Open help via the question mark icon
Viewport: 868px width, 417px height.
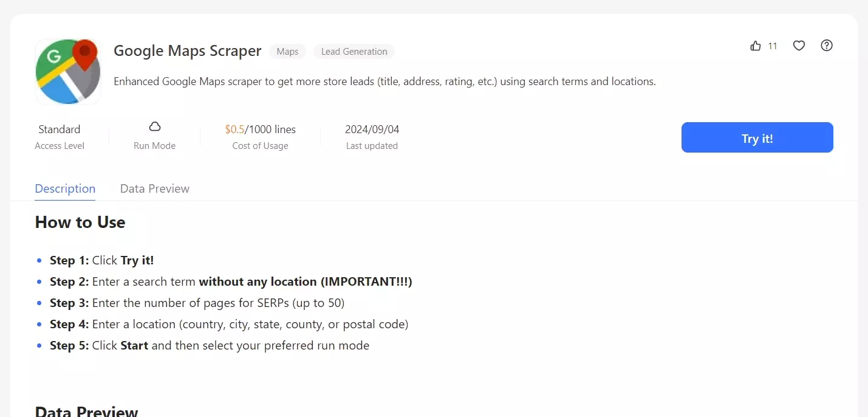tap(826, 45)
